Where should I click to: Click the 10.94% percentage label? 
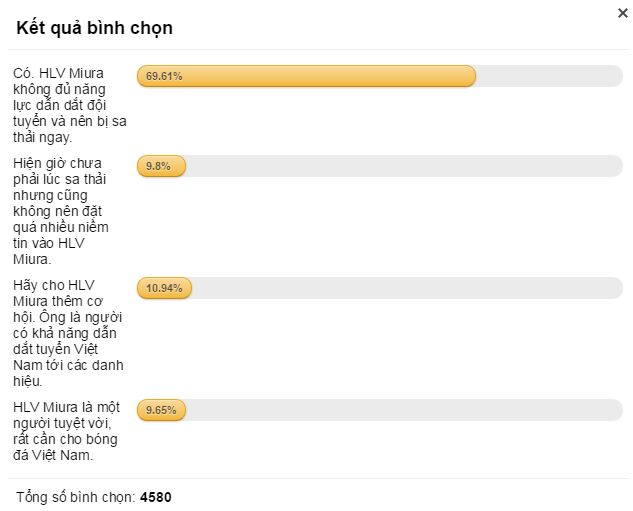[x=164, y=288]
